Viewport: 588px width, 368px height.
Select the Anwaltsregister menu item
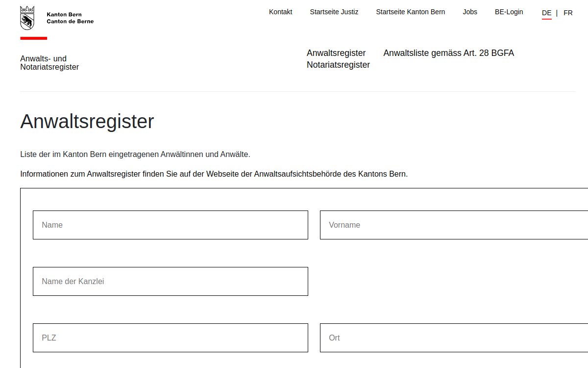click(x=336, y=53)
